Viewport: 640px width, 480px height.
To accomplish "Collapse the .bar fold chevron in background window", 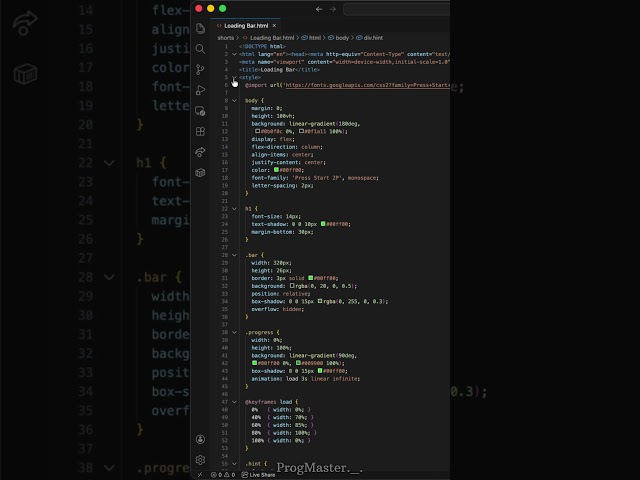I will (x=109, y=277).
